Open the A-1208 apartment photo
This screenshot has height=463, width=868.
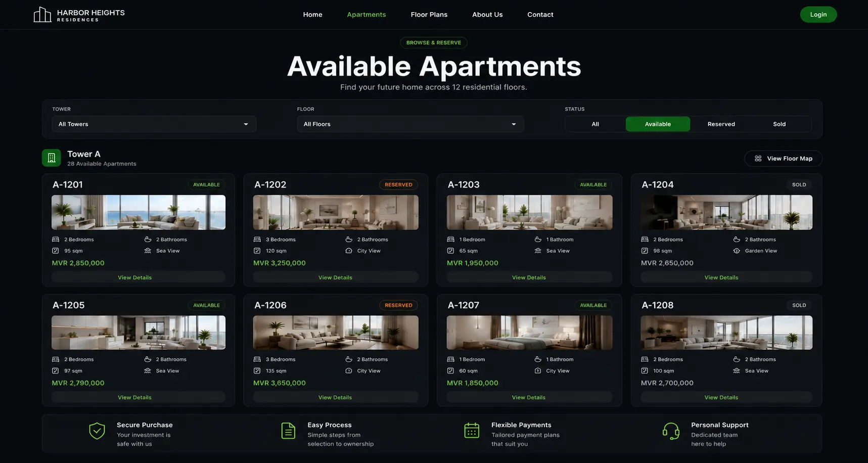tap(726, 333)
